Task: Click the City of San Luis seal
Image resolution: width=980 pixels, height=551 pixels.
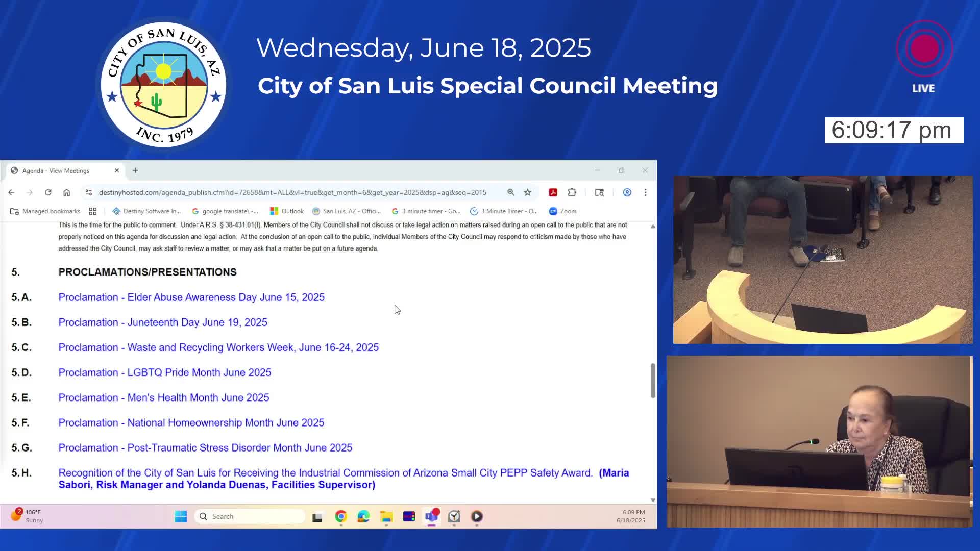Action: [163, 84]
